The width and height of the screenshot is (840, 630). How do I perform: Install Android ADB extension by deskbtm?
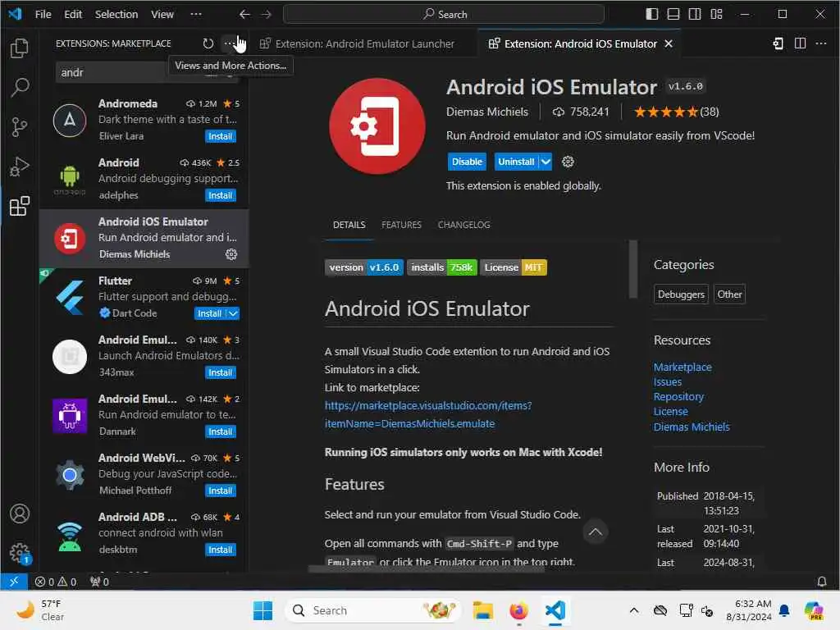coord(220,550)
